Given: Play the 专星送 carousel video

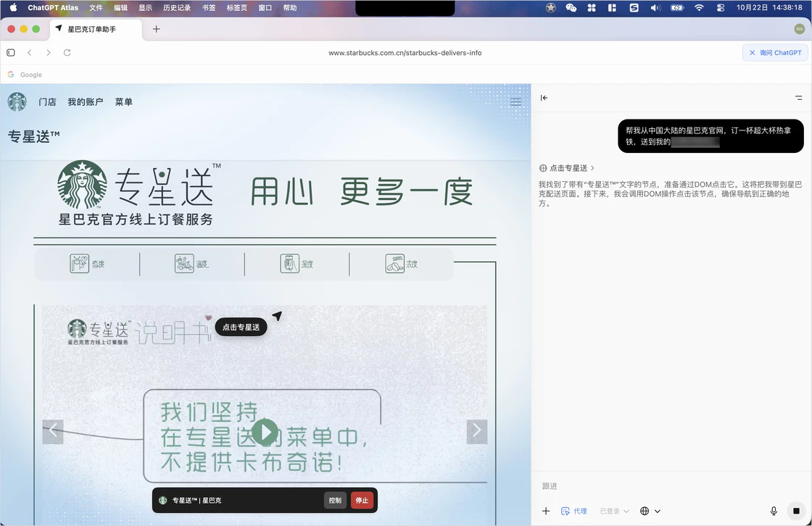Looking at the screenshot, I should click(265, 431).
